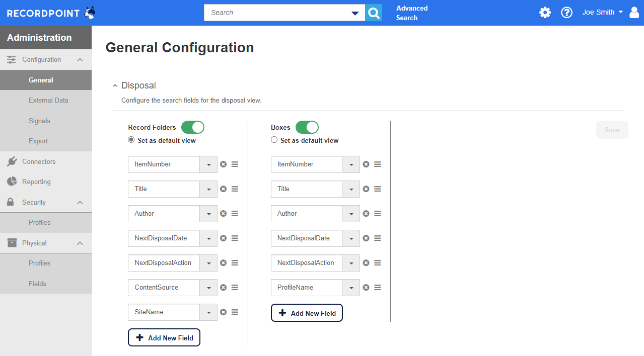Open Boxes ProfileName dropdown
This screenshot has width=644, height=356.
[x=351, y=288]
